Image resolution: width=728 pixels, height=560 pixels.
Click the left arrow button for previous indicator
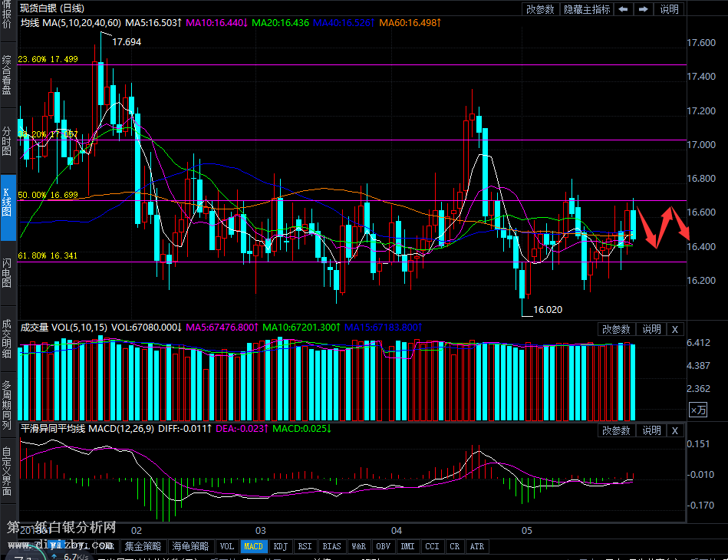point(624,9)
